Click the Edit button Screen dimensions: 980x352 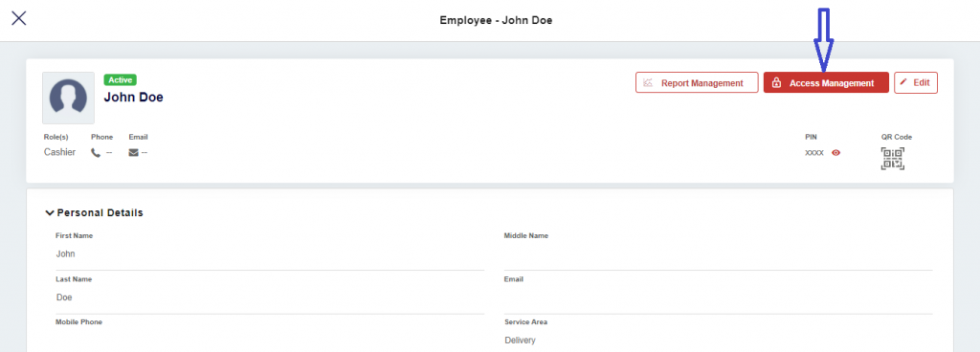click(916, 82)
